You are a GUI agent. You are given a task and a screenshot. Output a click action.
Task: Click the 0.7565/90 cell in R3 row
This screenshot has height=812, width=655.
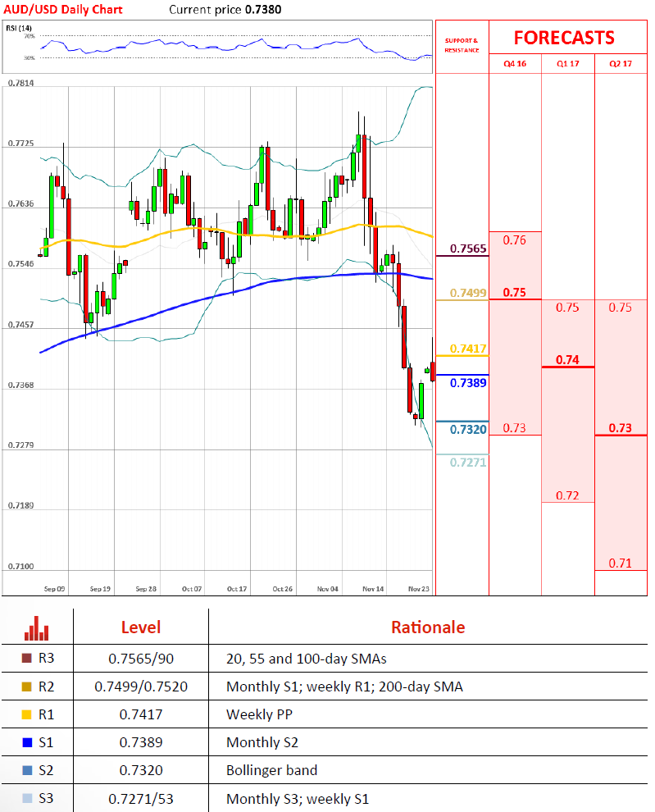[x=141, y=659]
